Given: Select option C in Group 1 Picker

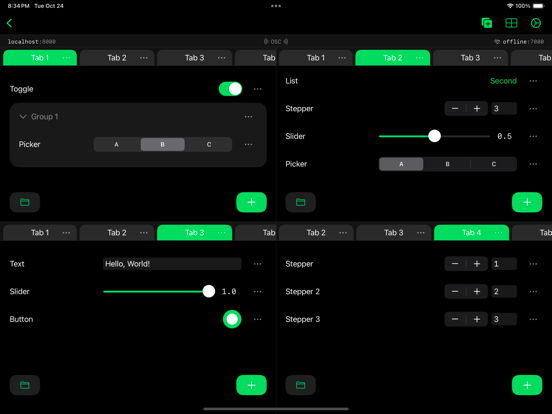Looking at the screenshot, I should click(209, 144).
